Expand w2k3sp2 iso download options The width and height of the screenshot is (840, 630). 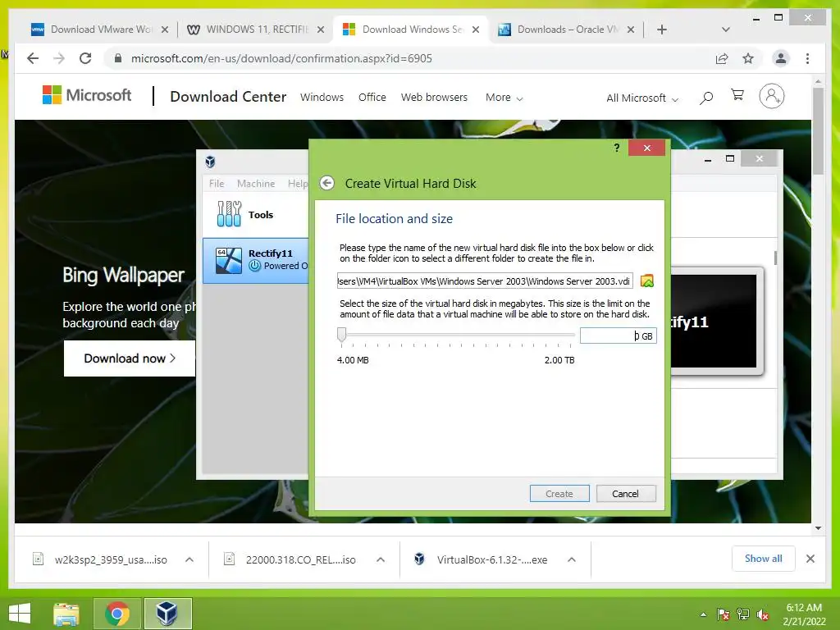[189, 559]
